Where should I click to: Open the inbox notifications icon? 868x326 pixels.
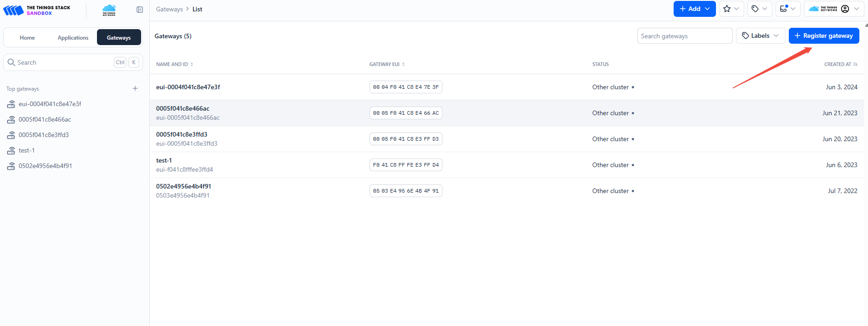tap(787, 9)
